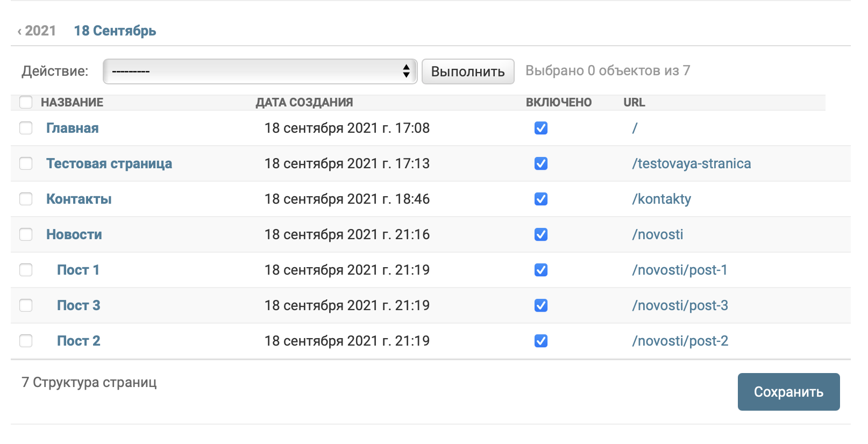The height and width of the screenshot is (444, 868).
Task: Select the Главная row checkbox
Action: (x=26, y=128)
